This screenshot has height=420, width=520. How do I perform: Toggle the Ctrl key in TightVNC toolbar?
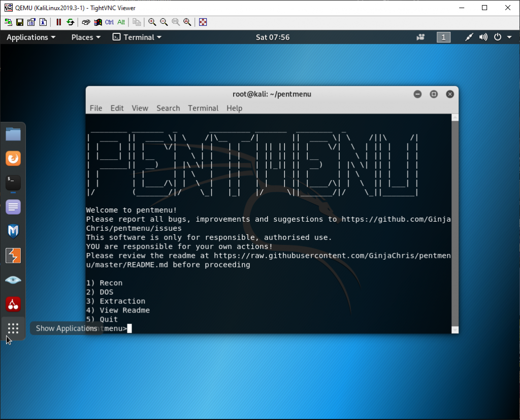108,22
